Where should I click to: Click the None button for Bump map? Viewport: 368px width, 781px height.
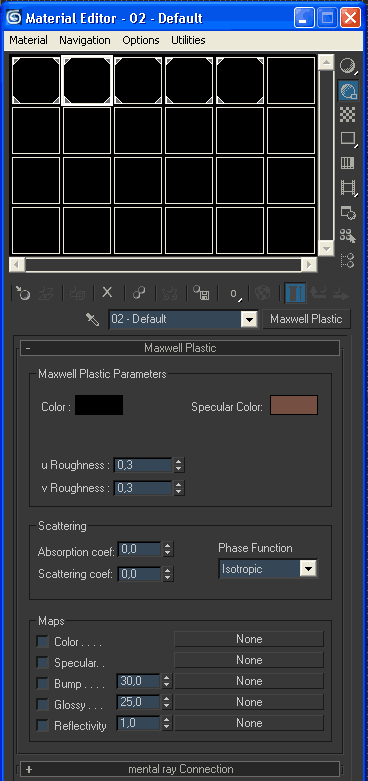[x=249, y=681]
